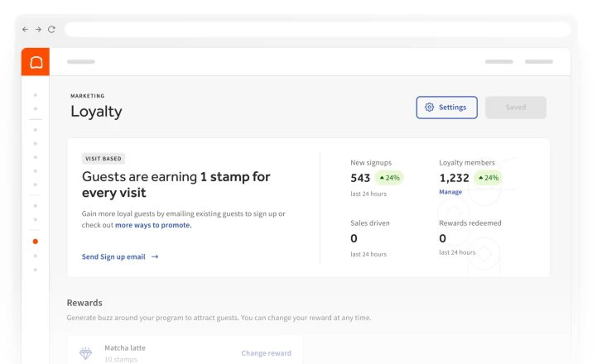
Task: Click the MARKETING breadcrumb label
Action: (88, 96)
